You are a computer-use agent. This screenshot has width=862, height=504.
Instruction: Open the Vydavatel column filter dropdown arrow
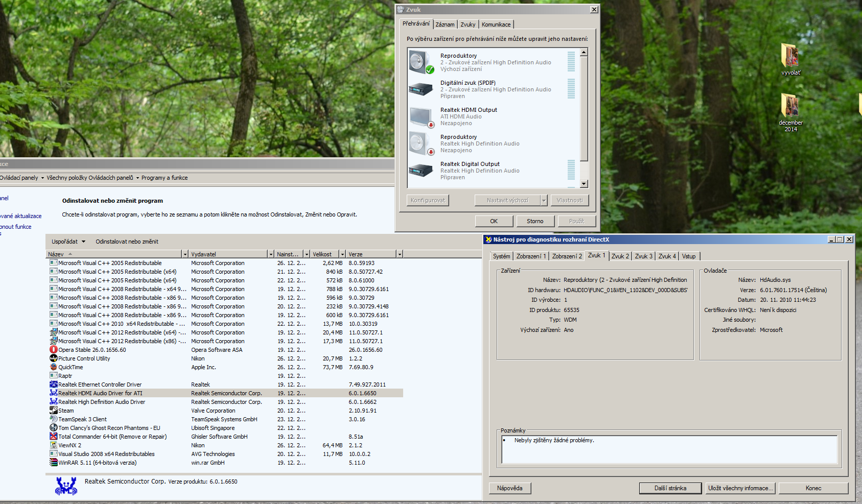pos(271,254)
